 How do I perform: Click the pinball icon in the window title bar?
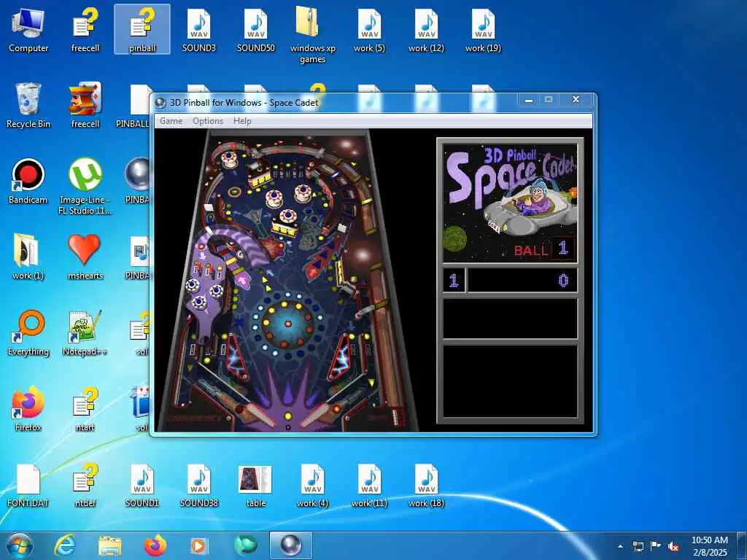[160, 102]
